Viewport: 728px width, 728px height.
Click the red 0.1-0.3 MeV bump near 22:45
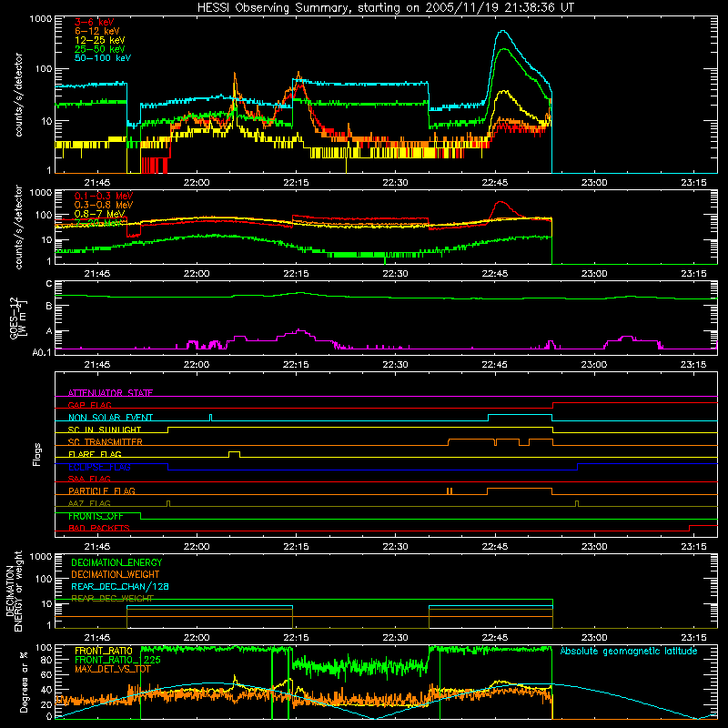click(x=500, y=202)
